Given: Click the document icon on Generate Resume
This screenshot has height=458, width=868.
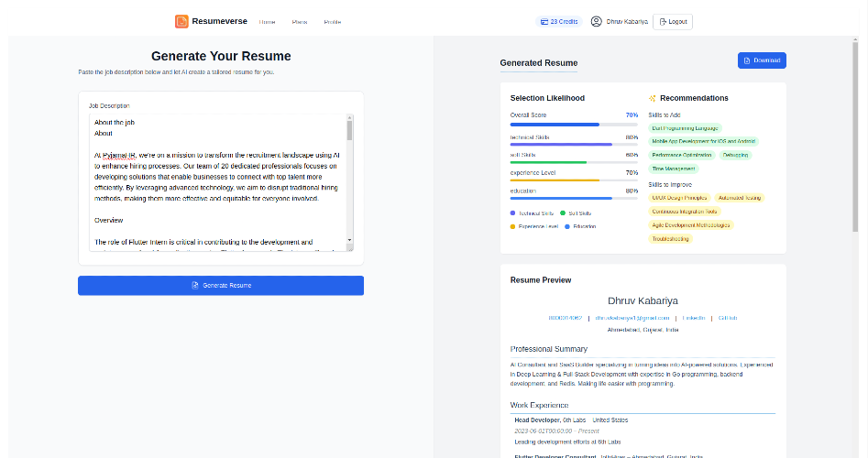Looking at the screenshot, I should click(195, 286).
